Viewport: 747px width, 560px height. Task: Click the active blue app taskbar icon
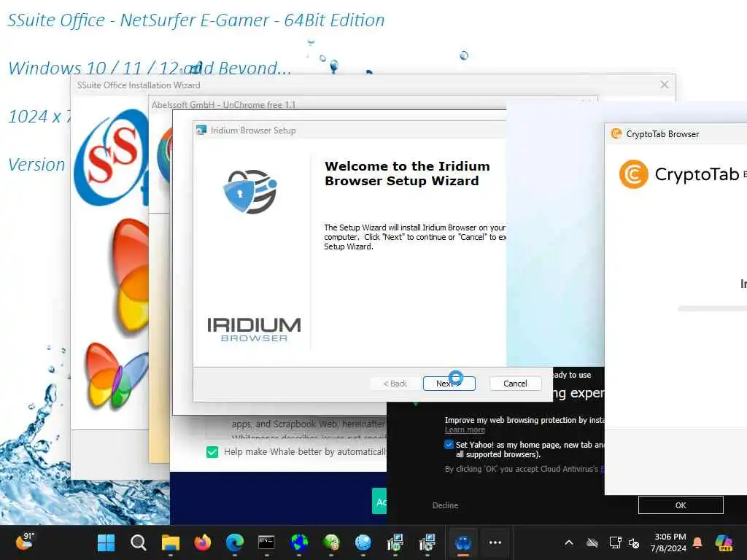click(463, 542)
